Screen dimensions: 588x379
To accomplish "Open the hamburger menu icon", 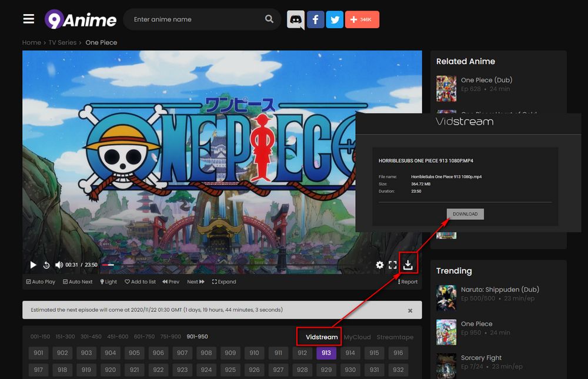I will (29, 19).
